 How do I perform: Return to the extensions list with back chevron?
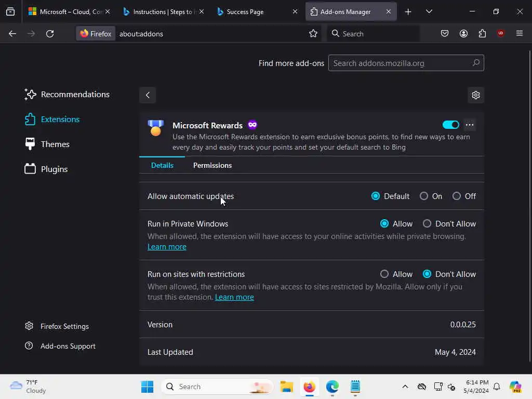click(x=148, y=95)
